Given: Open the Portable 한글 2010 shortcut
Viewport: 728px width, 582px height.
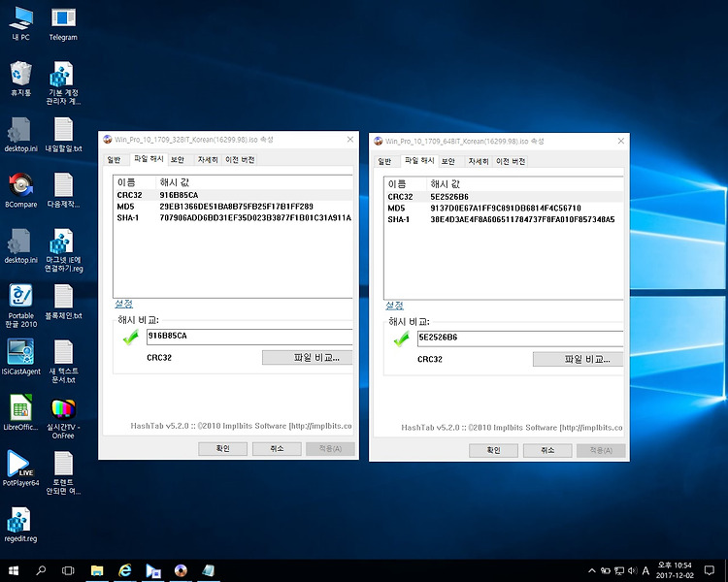Looking at the screenshot, I should point(21,306).
